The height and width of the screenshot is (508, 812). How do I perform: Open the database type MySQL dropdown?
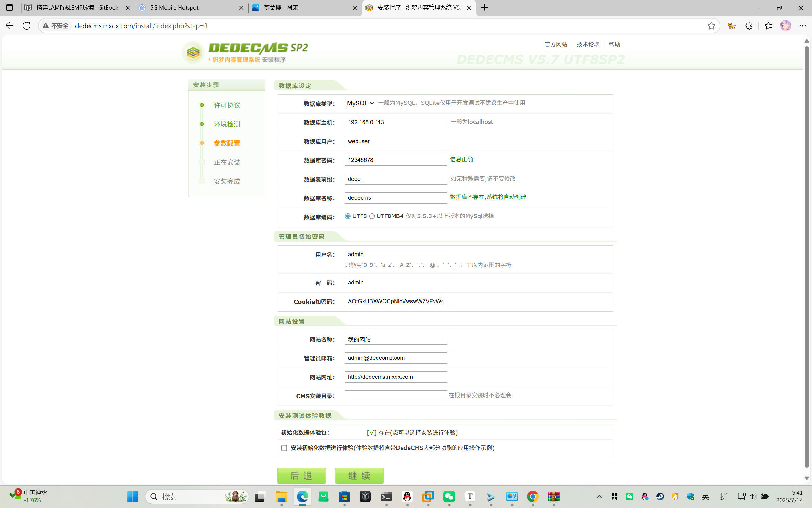360,103
